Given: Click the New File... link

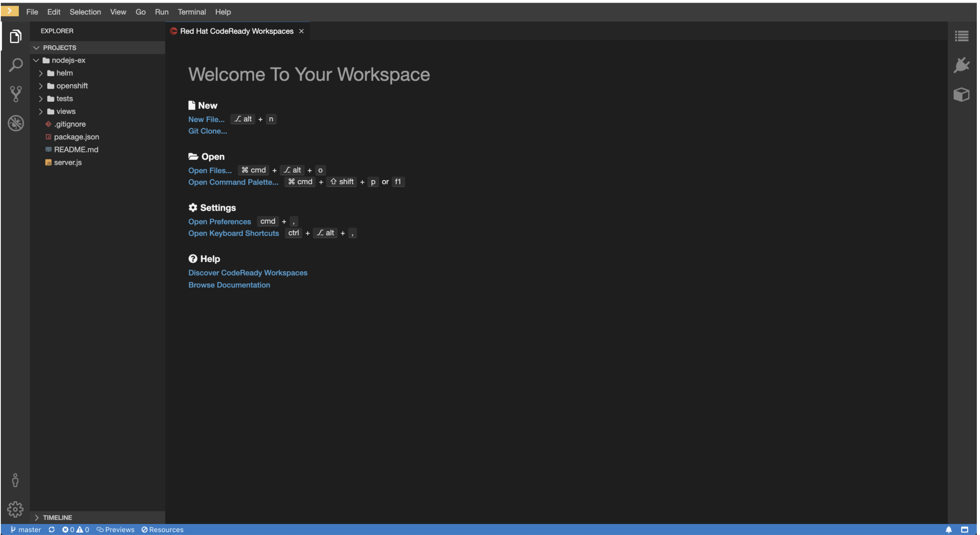Looking at the screenshot, I should 206,119.
